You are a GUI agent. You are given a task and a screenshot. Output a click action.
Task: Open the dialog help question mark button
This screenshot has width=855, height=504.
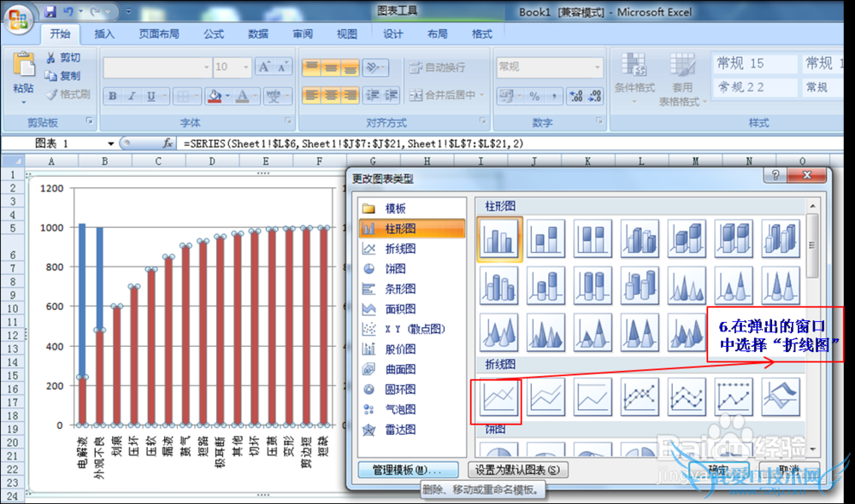pyautogui.click(x=776, y=175)
